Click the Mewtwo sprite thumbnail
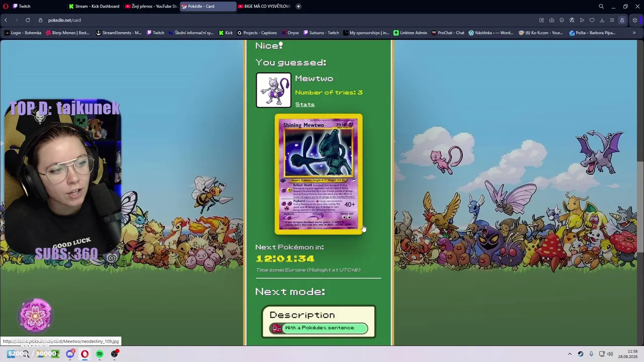 (274, 90)
